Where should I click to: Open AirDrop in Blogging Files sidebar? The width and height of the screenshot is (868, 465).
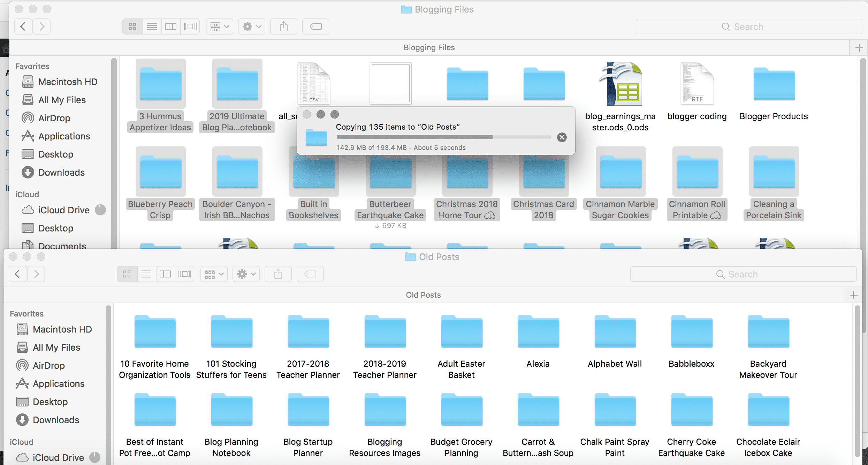(x=46, y=118)
